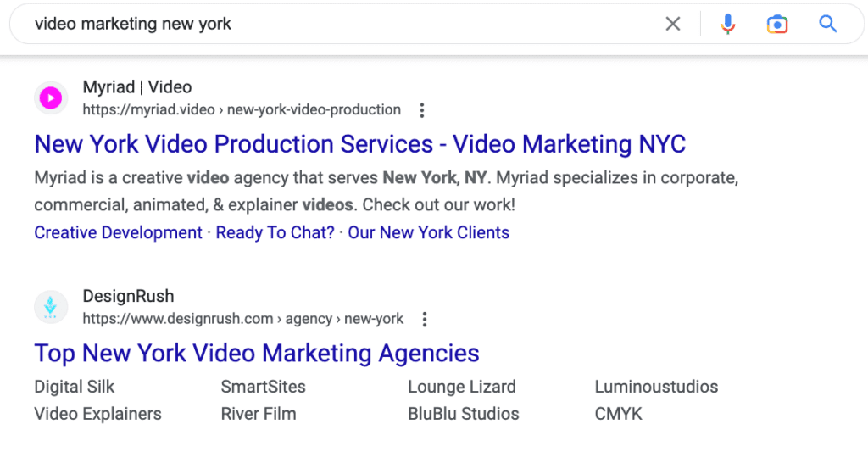868x463 pixels.
Task: Click the DesignRush site name
Action: pos(129,296)
